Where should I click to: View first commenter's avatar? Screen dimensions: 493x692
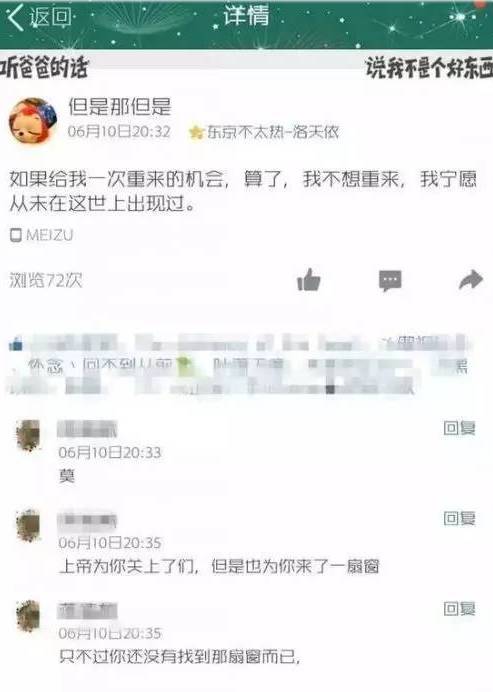tap(28, 436)
